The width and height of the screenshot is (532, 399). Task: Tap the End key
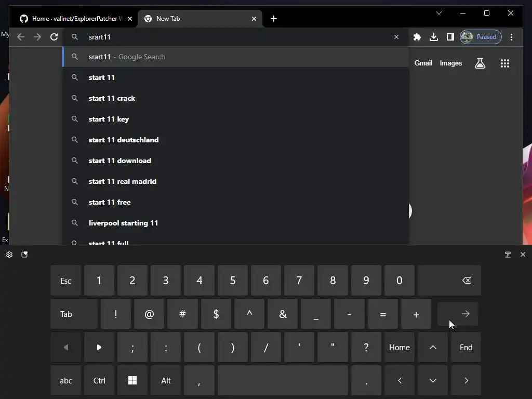pyautogui.click(x=466, y=348)
